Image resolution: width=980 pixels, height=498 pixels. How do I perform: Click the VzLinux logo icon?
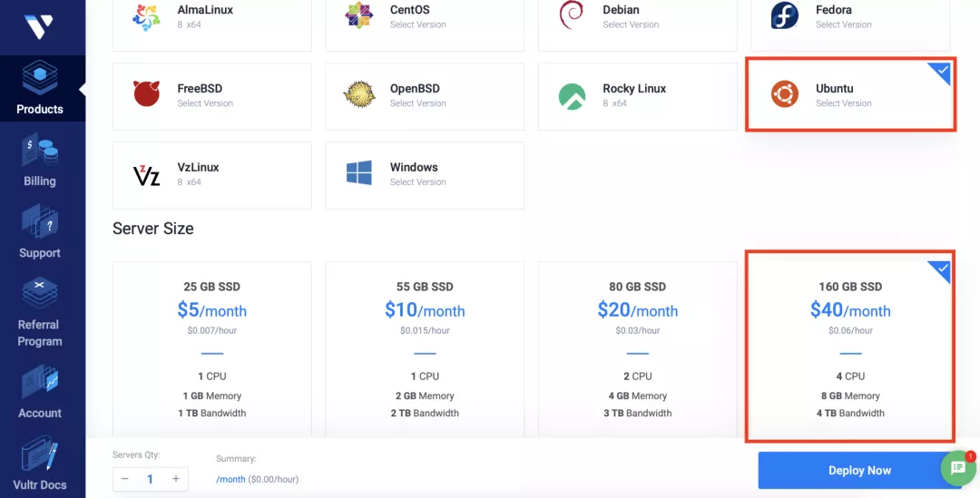pos(147,175)
